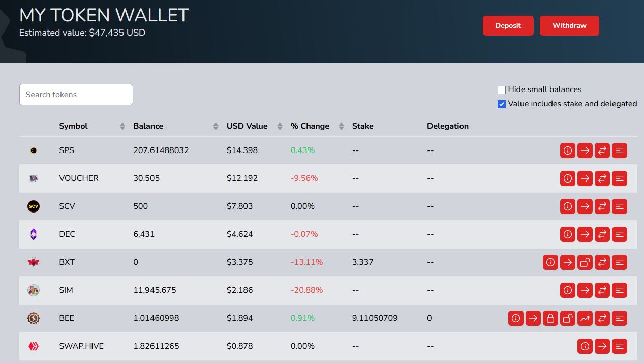The height and width of the screenshot is (363, 644).
Task: Sort tokens by Symbol column arrows
Action: (122, 126)
